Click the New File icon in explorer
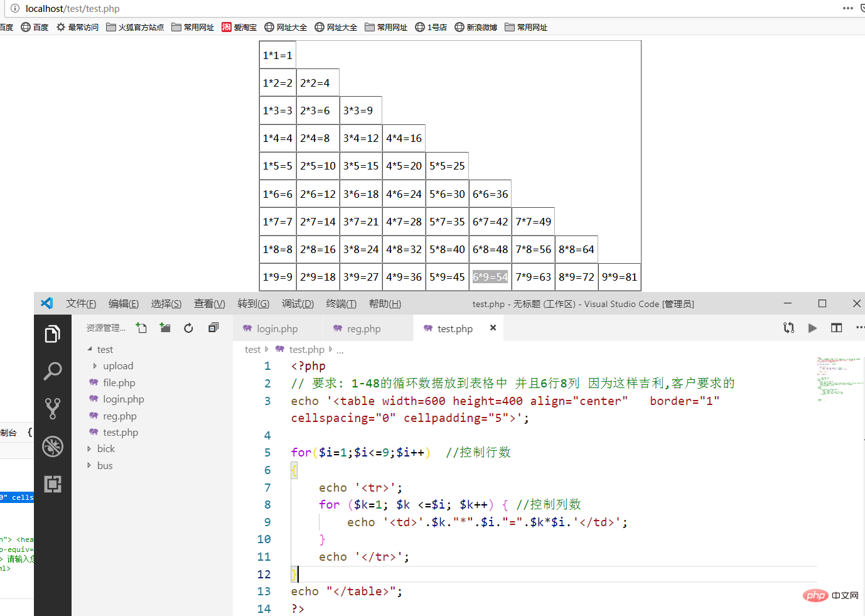865x616 pixels. (x=142, y=328)
